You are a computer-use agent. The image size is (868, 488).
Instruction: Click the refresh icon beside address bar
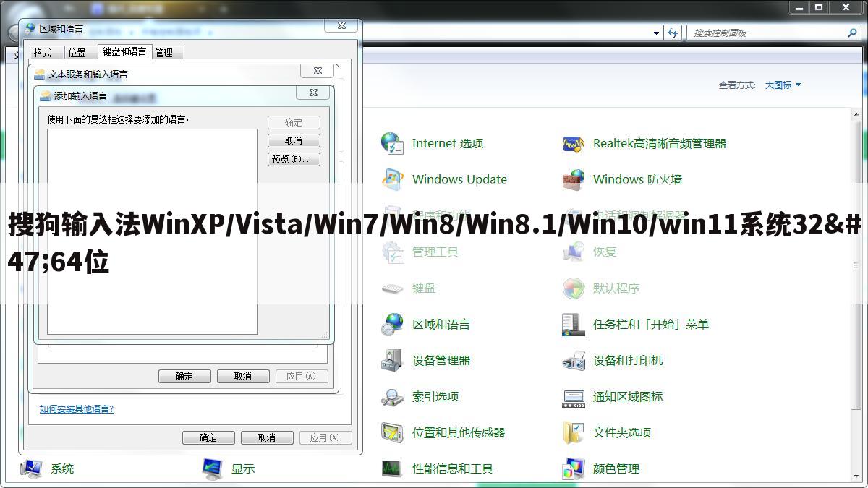click(673, 33)
